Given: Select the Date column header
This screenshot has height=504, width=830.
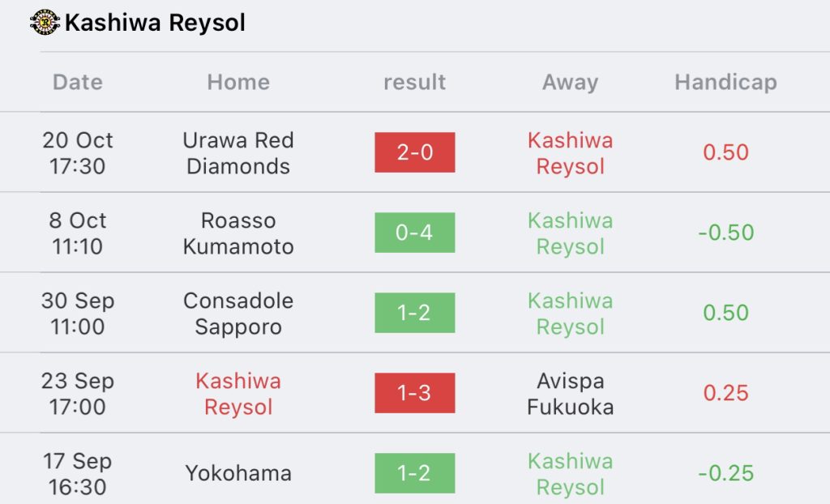Looking at the screenshot, I should (78, 82).
